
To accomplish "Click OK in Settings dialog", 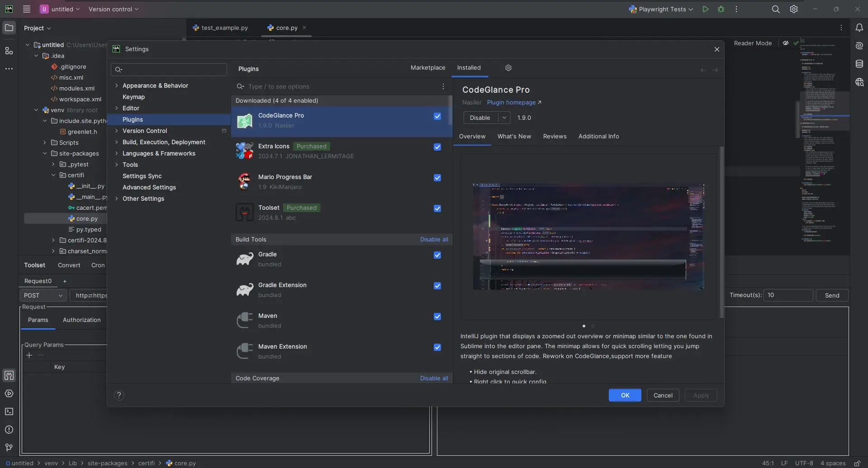I will pos(625,395).
